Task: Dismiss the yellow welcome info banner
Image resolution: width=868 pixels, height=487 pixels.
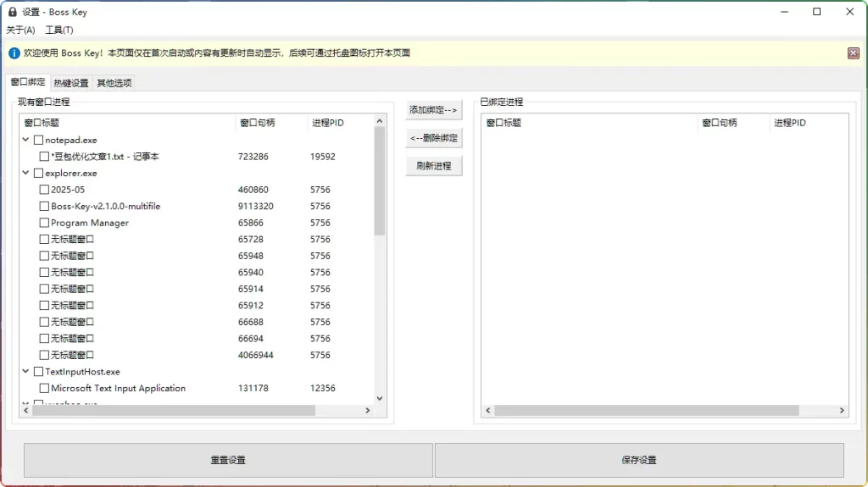Action: 853,53
